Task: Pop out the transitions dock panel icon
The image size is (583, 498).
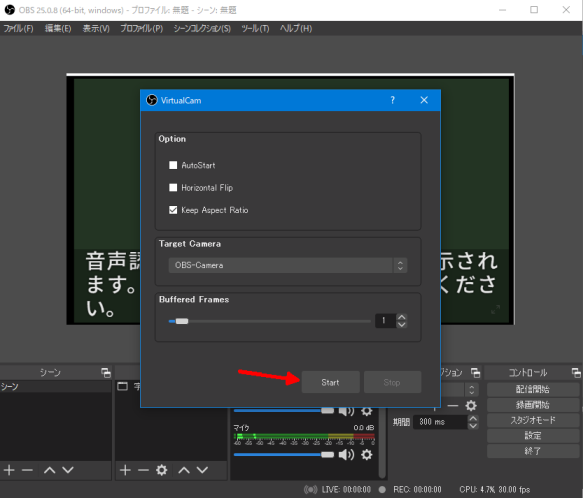Action: point(476,372)
